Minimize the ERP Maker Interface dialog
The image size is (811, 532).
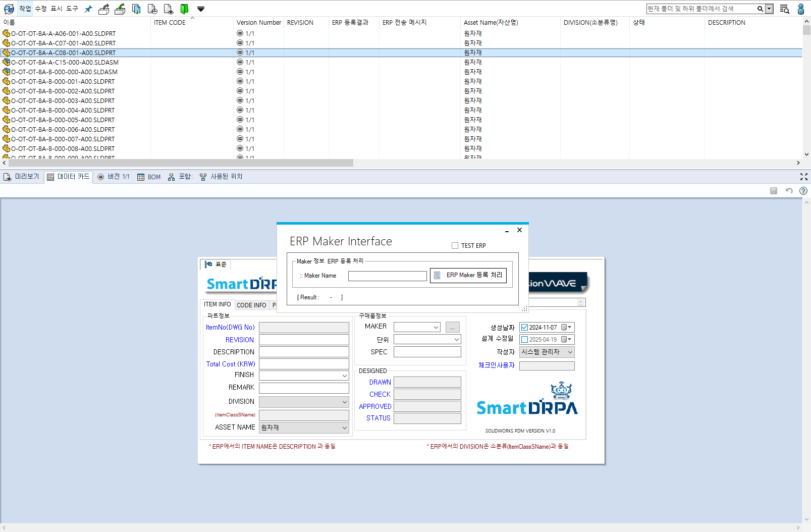point(507,231)
